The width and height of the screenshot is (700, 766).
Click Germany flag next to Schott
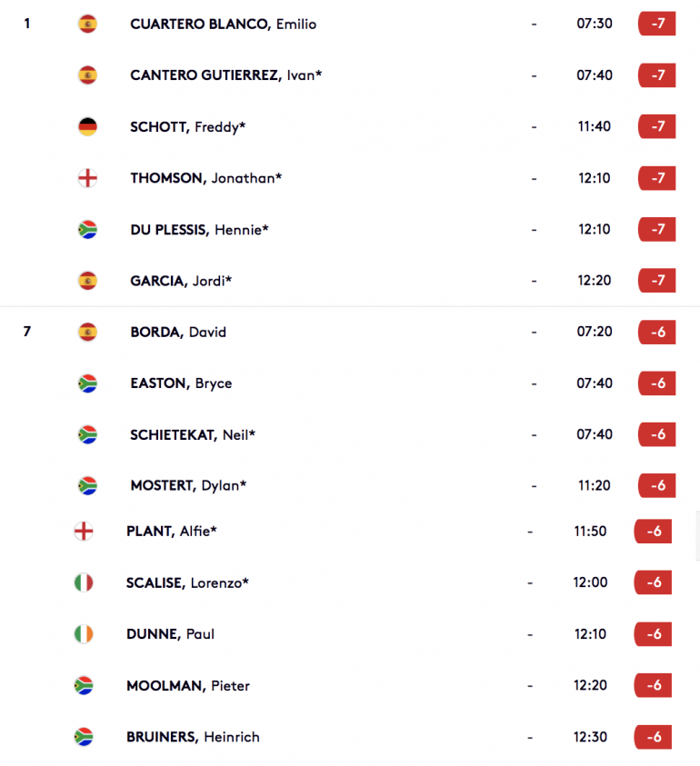pos(87,126)
